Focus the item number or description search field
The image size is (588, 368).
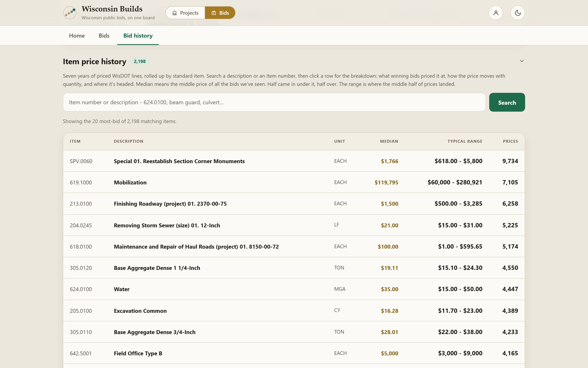tap(274, 102)
